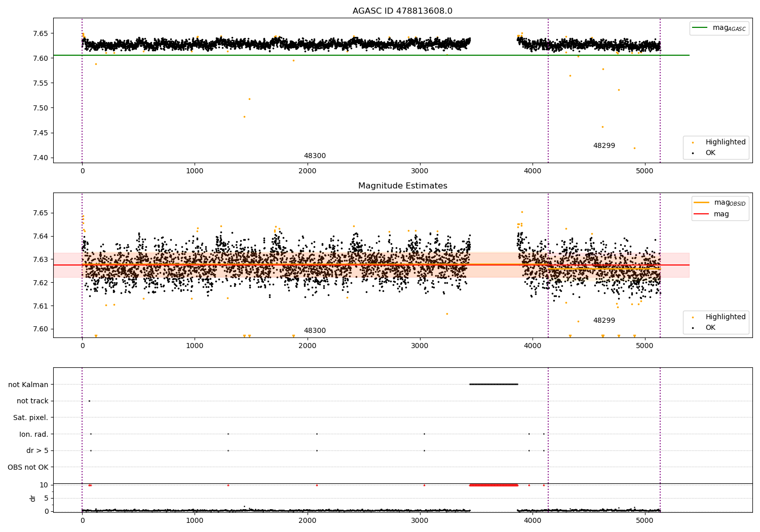Click the "Ion. rad." row label
This screenshot has width=760, height=532.
[34, 434]
